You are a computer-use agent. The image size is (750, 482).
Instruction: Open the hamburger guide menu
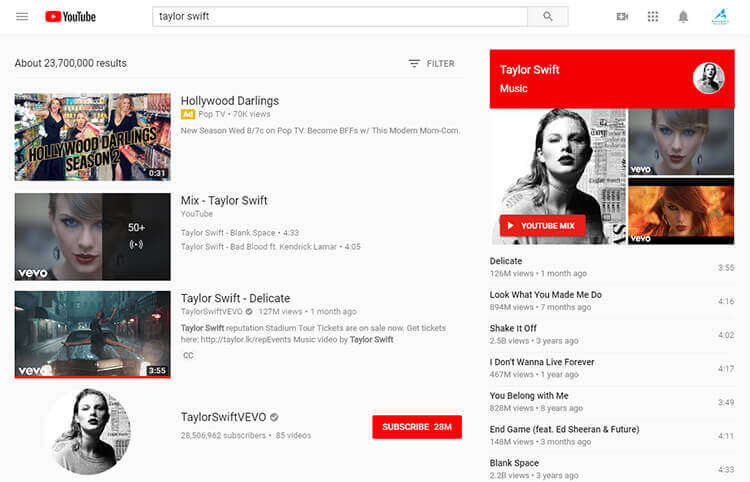(x=22, y=17)
